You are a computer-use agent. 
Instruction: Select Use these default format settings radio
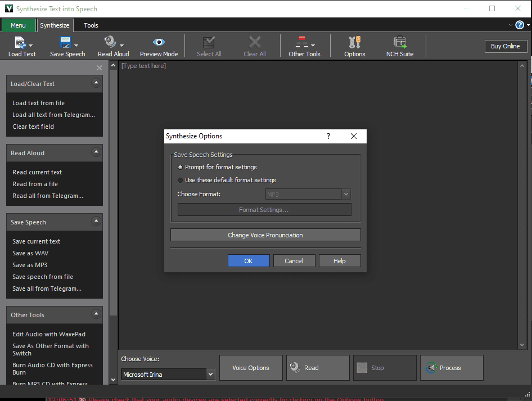(x=180, y=180)
